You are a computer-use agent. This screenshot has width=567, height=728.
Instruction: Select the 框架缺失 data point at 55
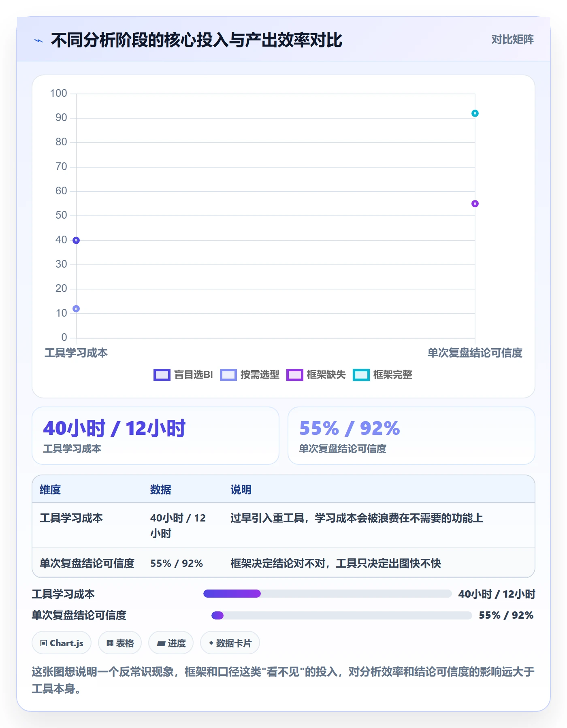click(x=475, y=204)
